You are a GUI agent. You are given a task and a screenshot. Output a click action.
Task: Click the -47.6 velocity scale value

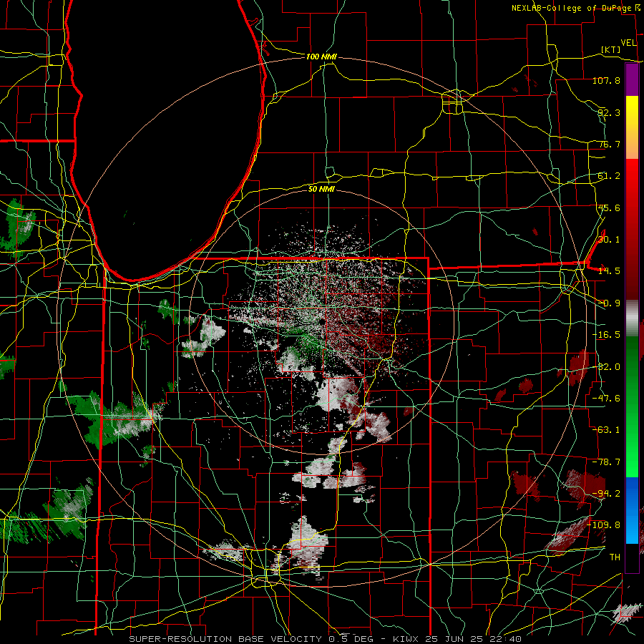tap(606, 399)
